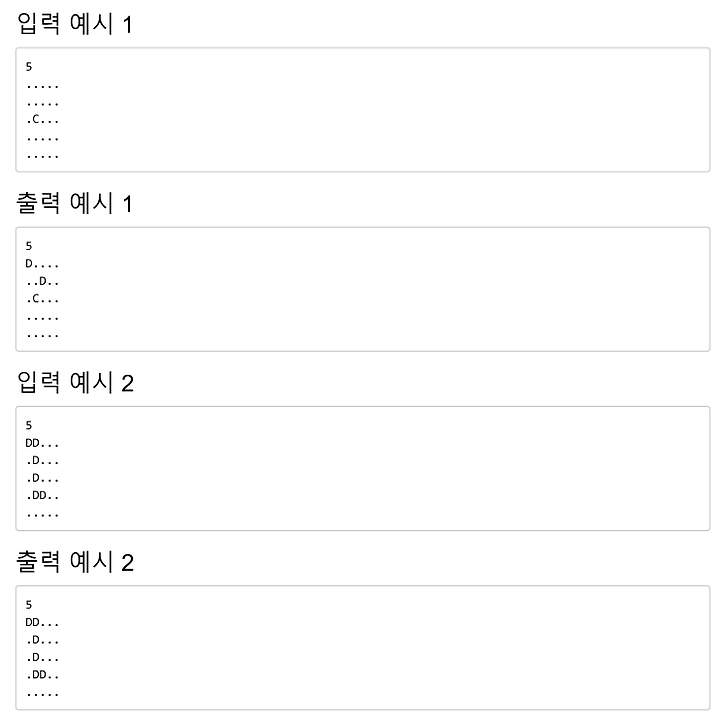Click the 출력 예시 2 heading
The image size is (720, 720).
pyautogui.click(x=75, y=561)
